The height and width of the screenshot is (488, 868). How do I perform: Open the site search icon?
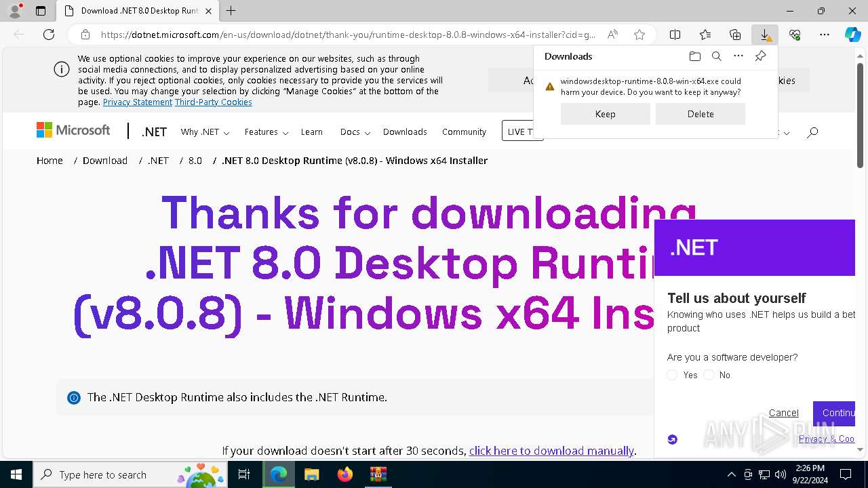pos(812,132)
